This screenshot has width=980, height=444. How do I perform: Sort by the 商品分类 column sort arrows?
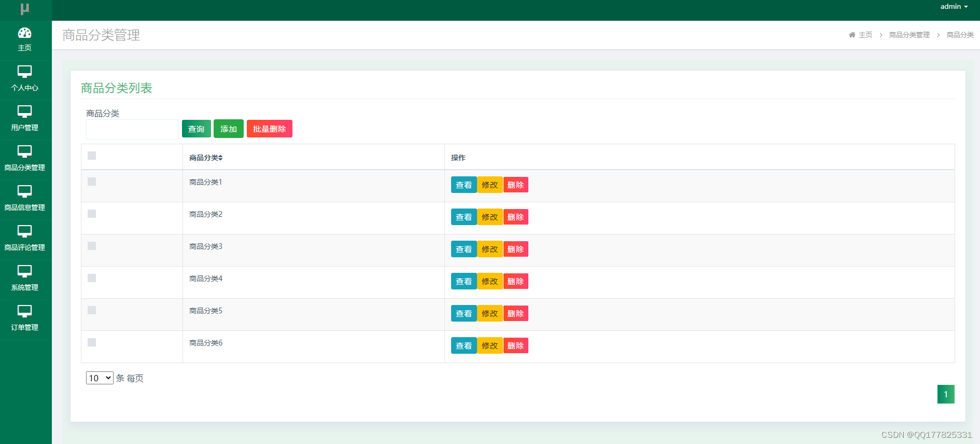[x=220, y=158]
